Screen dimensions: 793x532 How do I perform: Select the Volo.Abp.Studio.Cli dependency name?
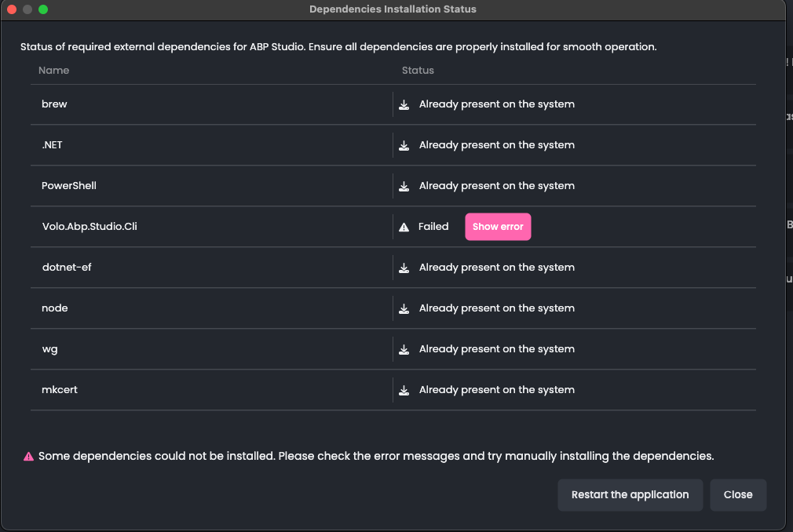pyautogui.click(x=90, y=227)
